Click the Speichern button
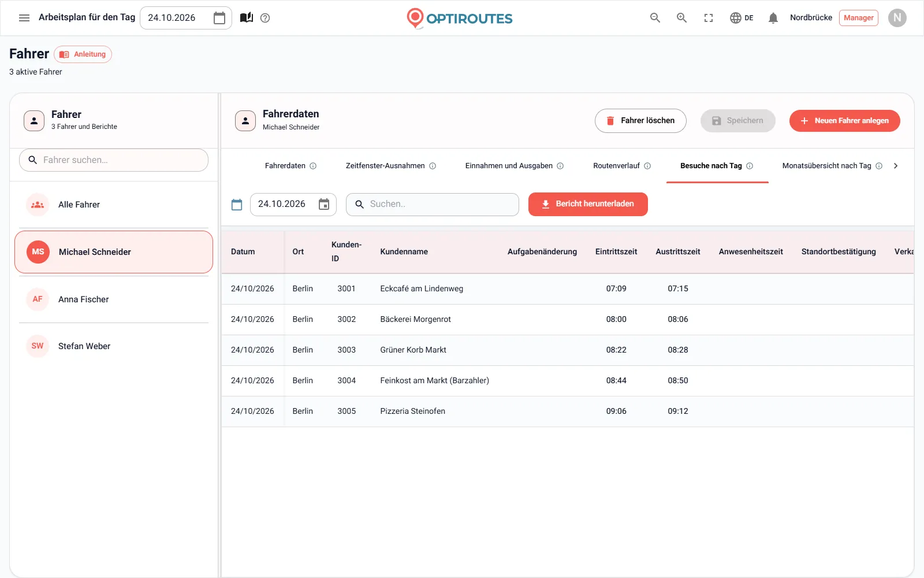 click(x=738, y=121)
